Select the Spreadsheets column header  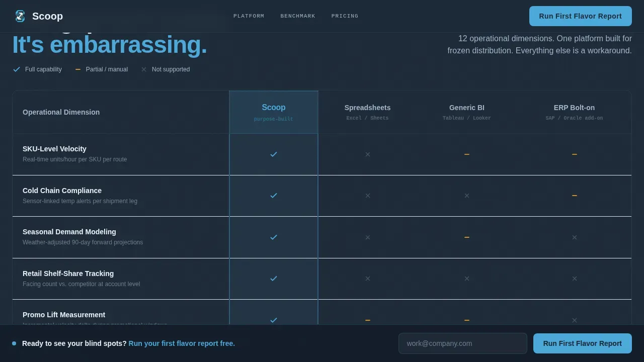tap(367, 112)
